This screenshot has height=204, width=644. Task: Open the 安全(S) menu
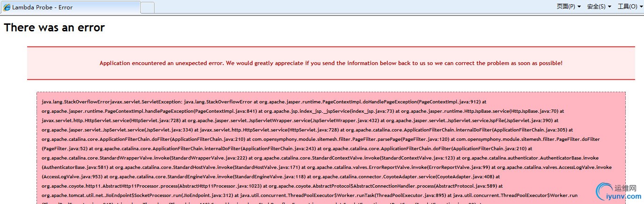coord(599,7)
